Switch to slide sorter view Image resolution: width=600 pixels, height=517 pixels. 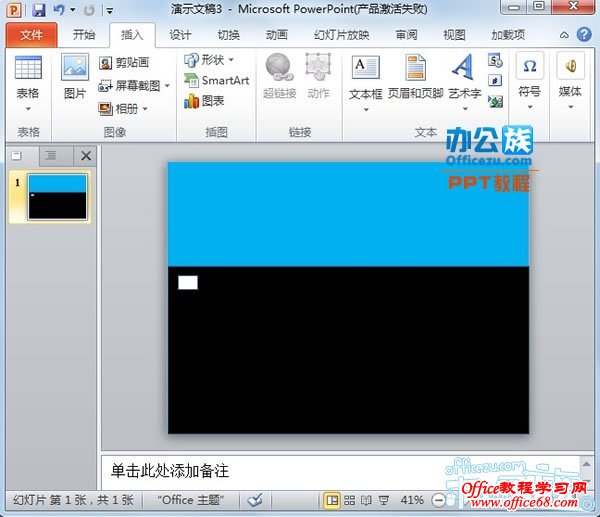[349, 499]
